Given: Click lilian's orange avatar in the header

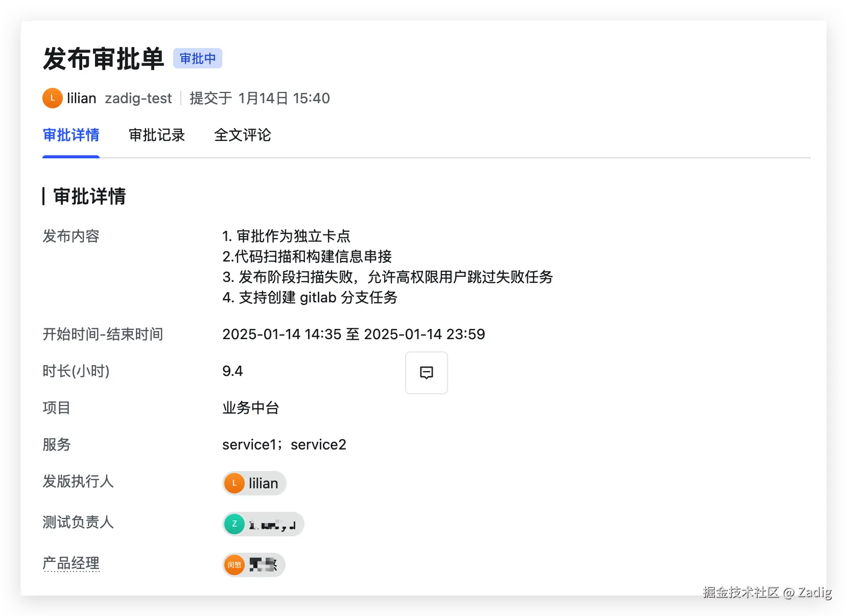Looking at the screenshot, I should (53, 98).
